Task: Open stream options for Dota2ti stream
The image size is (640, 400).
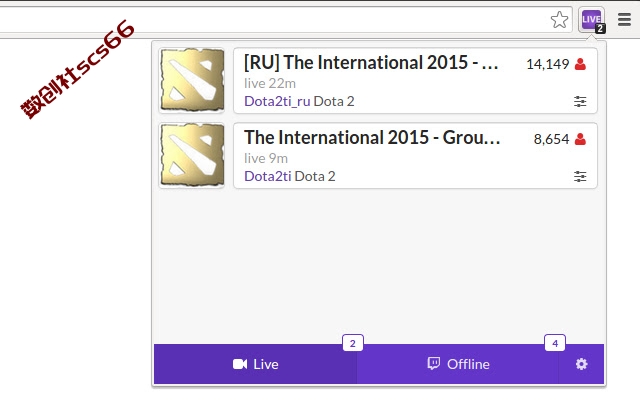Action: 580,176
